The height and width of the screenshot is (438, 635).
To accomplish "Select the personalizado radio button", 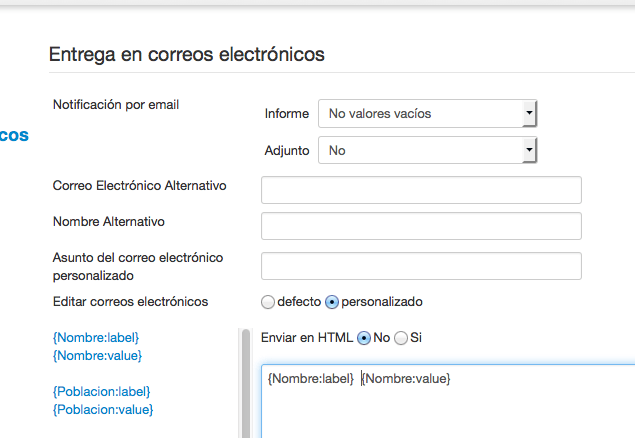I will click(x=332, y=302).
